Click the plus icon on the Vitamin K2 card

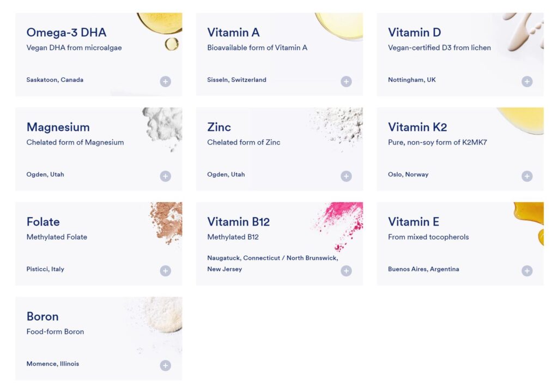pyautogui.click(x=527, y=176)
